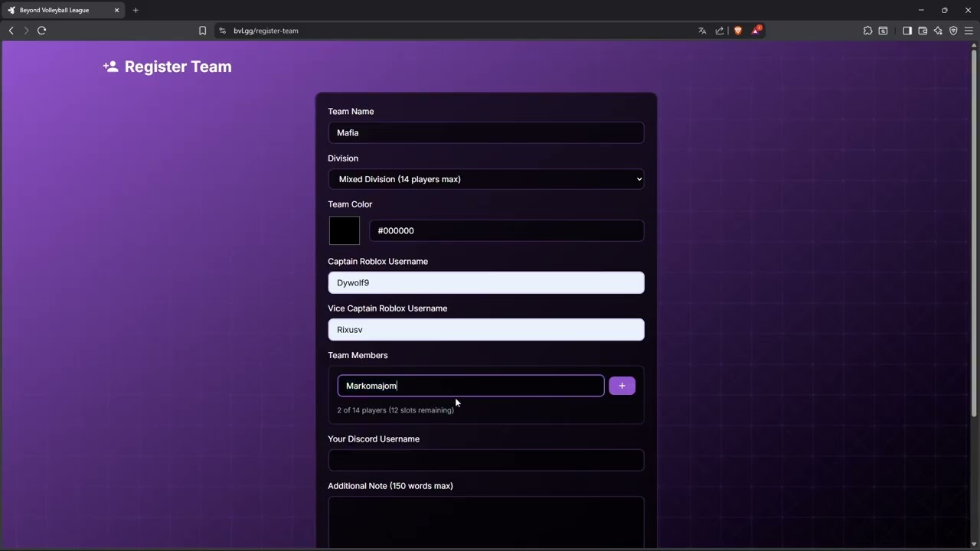Open the page translate icon
980x551 pixels.
[x=702, y=31]
